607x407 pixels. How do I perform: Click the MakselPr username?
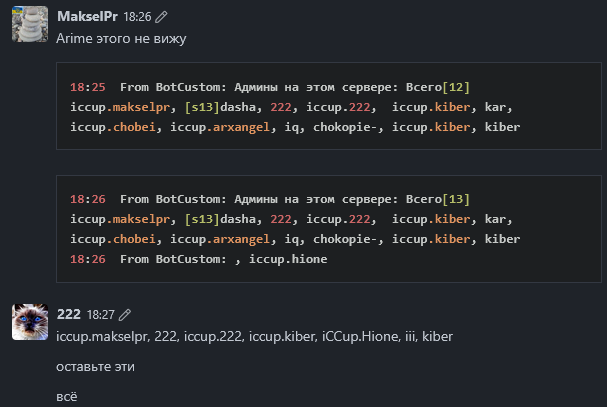(x=87, y=17)
